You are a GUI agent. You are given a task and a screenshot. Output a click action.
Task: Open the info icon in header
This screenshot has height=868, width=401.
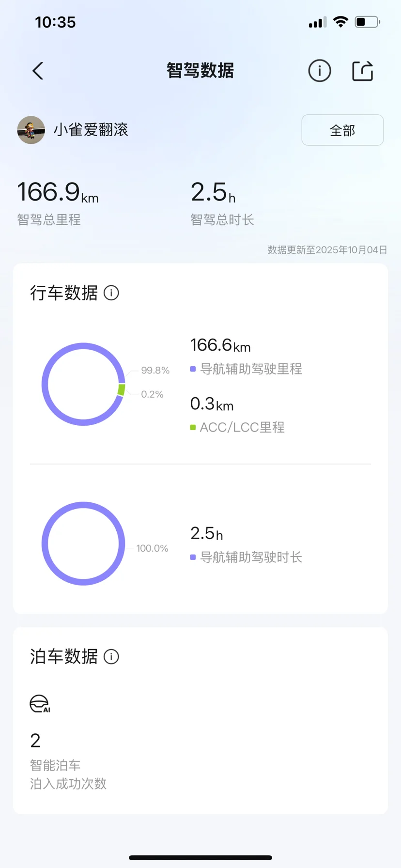[320, 71]
